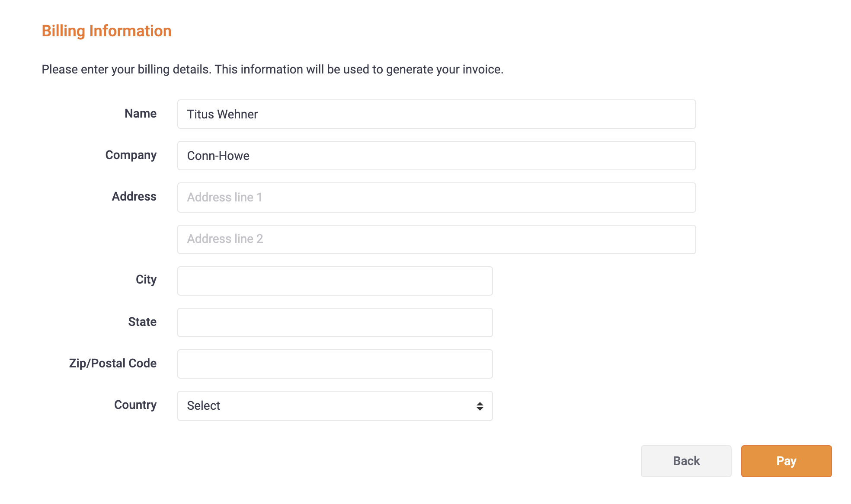This screenshot has height=504, width=851.
Task: Go back using the Back button
Action: [686, 461]
